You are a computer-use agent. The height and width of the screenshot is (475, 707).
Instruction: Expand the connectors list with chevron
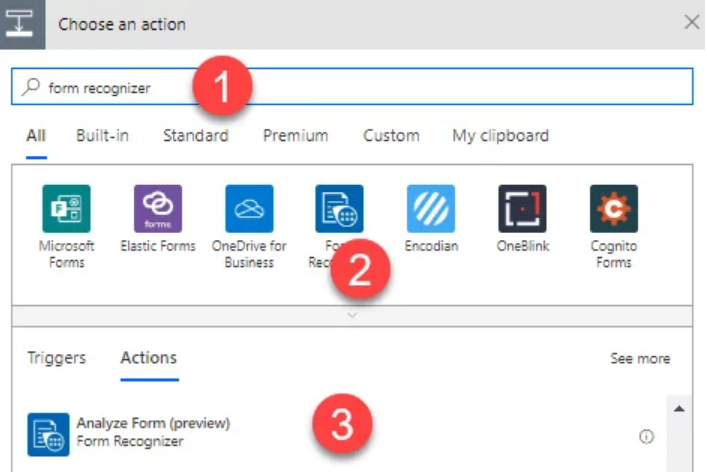click(x=352, y=316)
